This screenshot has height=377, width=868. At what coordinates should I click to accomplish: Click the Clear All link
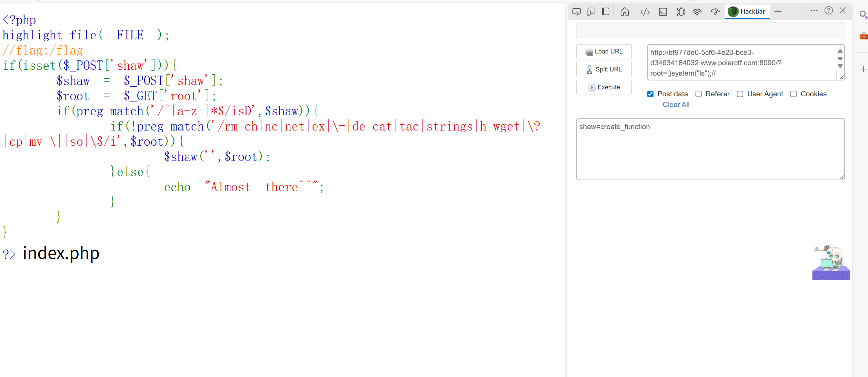[x=676, y=105]
